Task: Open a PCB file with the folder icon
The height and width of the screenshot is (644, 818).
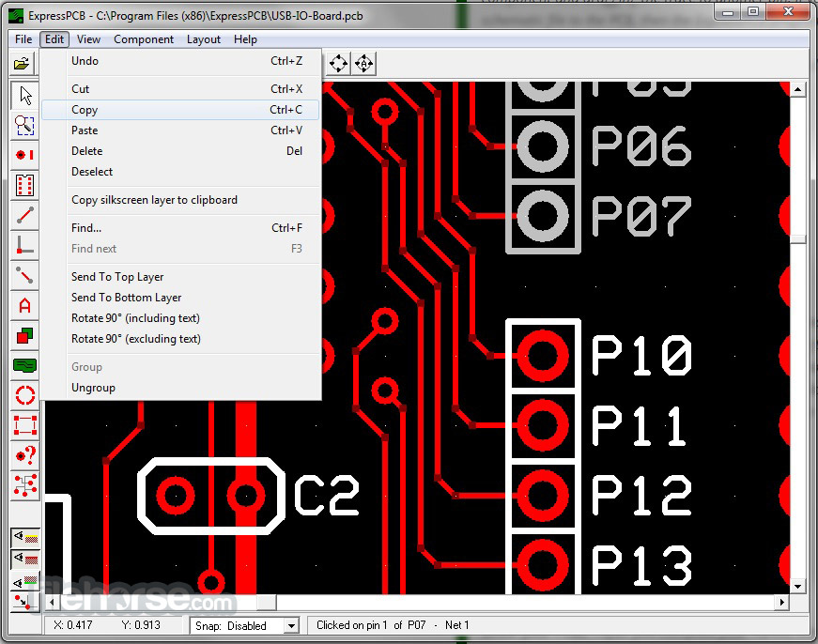Action: click(x=23, y=63)
